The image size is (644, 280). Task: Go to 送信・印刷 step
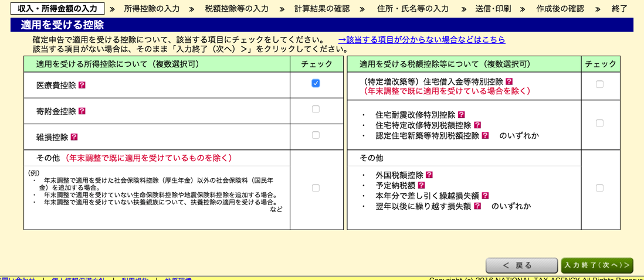(493, 9)
